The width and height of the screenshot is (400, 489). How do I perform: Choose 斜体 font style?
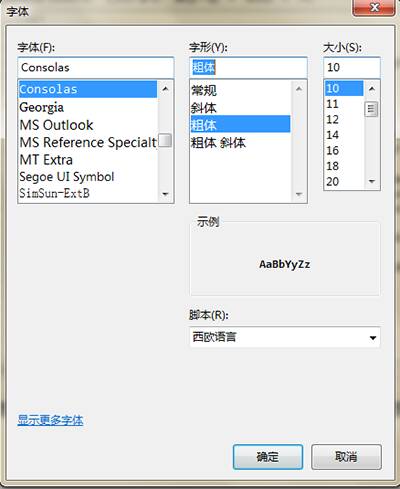click(240, 108)
